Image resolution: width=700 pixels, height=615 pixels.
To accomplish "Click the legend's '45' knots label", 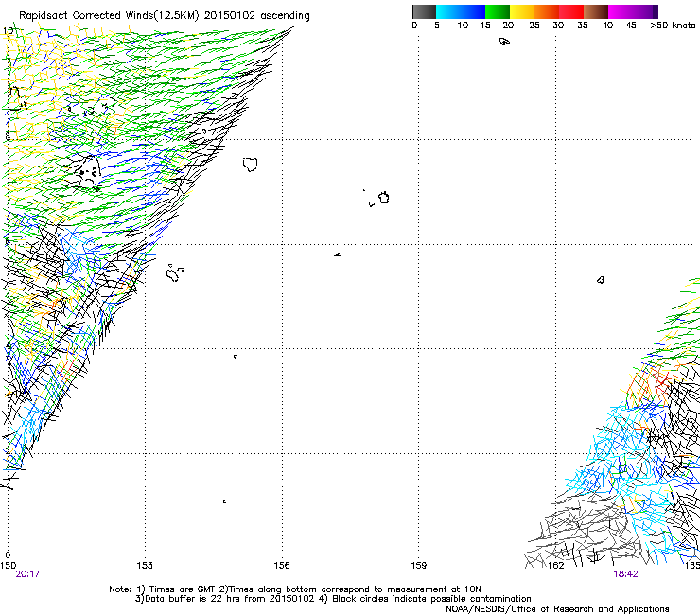I will (x=631, y=25).
